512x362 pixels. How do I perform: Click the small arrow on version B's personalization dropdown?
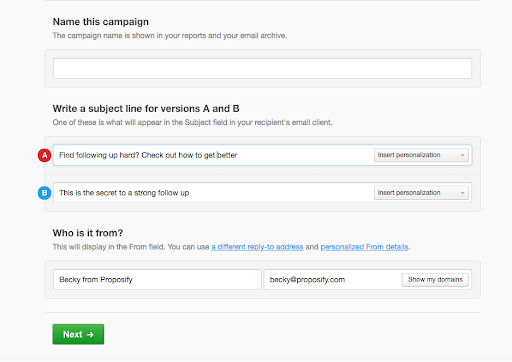tap(462, 193)
